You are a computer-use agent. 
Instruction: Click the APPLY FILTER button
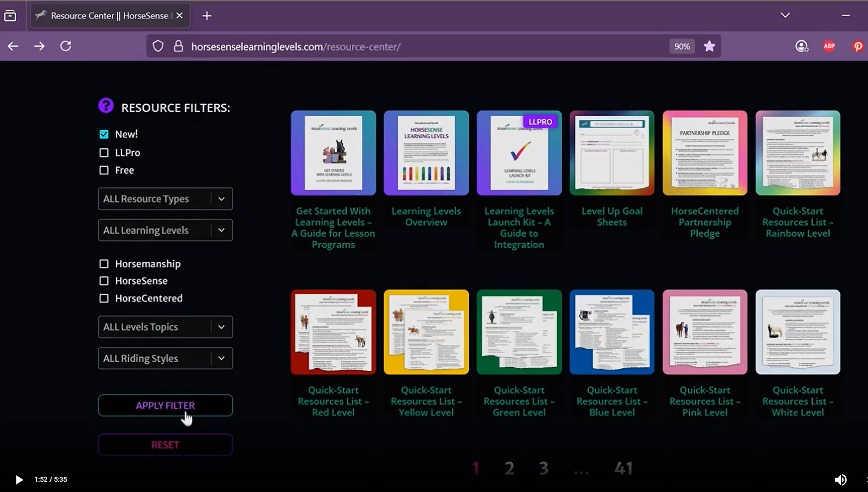pos(165,405)
